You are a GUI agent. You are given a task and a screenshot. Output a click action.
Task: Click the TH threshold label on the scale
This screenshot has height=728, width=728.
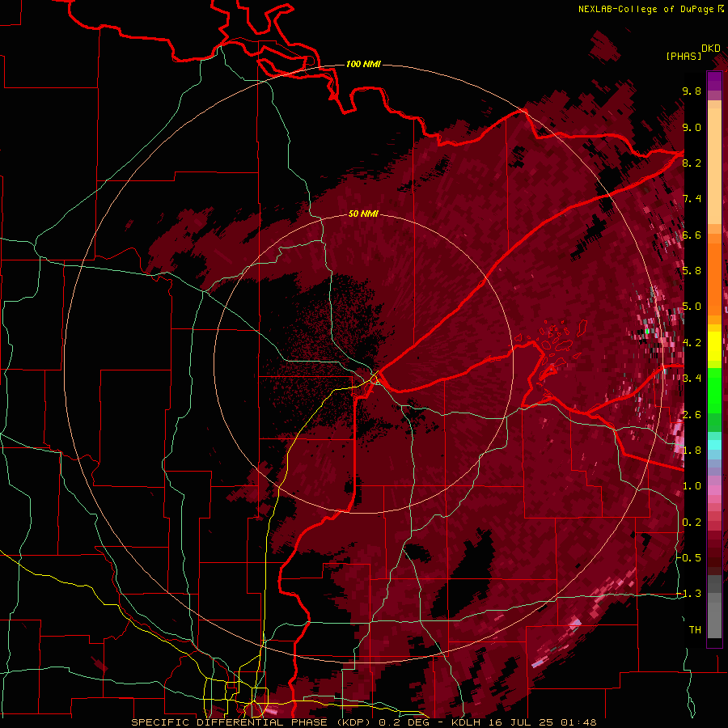pos(695,629)
